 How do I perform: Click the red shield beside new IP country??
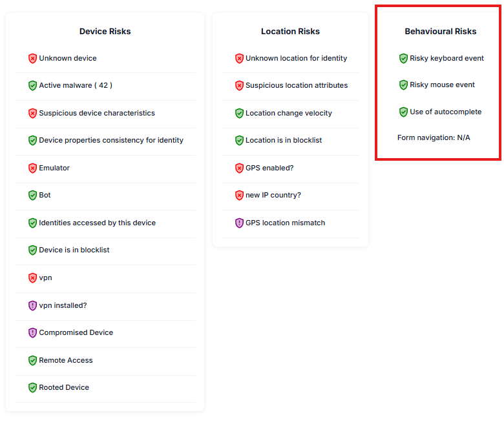pos(239,195)
